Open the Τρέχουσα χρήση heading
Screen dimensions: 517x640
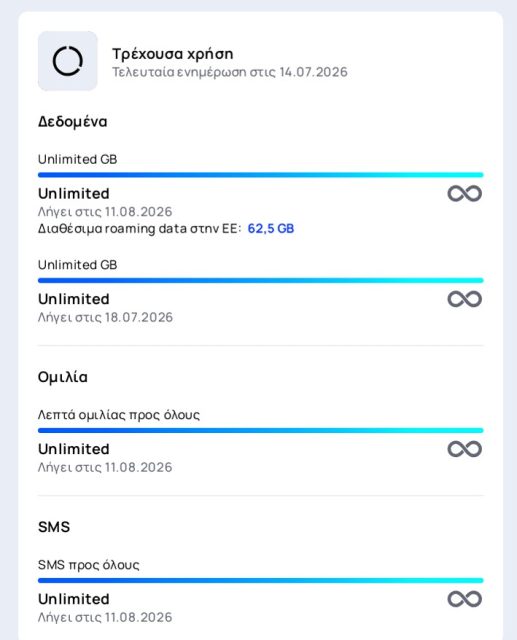pyautogui.click(x=173, y=54)
